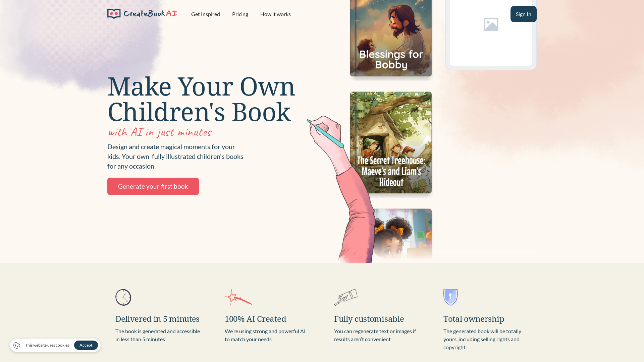Click the Total ownership heading
This screenshot has width=644, height=362.
(x=474, y=319)
